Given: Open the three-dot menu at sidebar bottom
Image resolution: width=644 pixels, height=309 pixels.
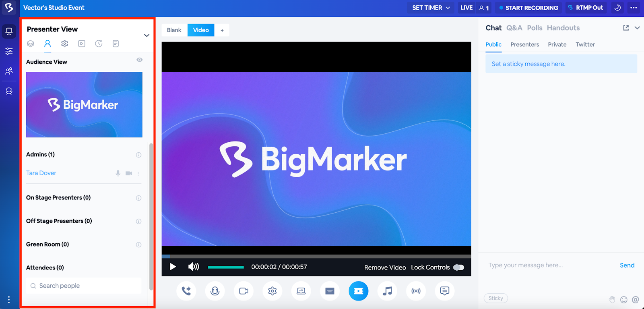Looking at the screenshot, I should pyautogui.click(x=9, y=299).
